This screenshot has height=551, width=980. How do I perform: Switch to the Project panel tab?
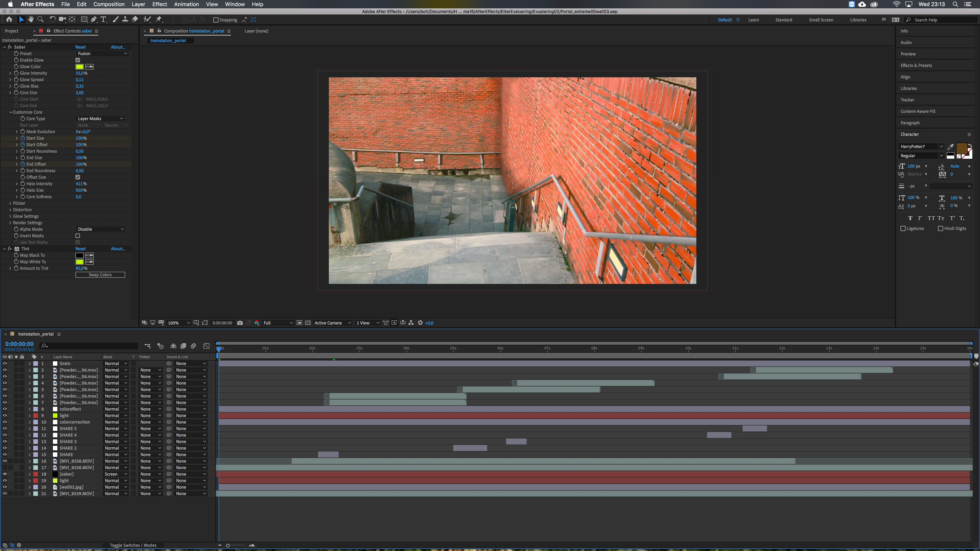click(11, 31)
